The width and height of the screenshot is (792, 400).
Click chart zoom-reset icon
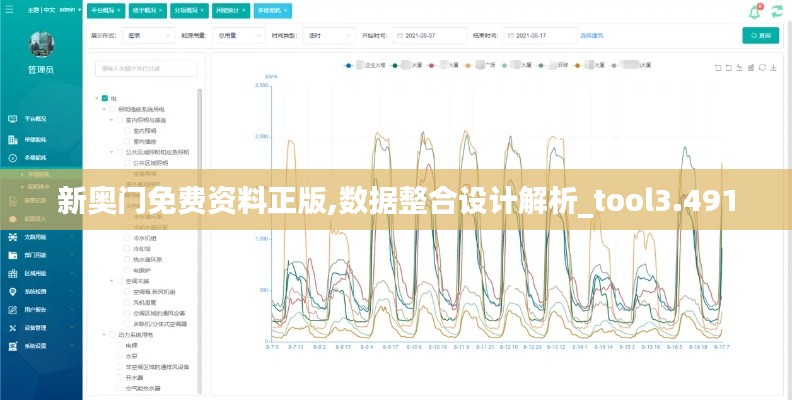(729, 68)
